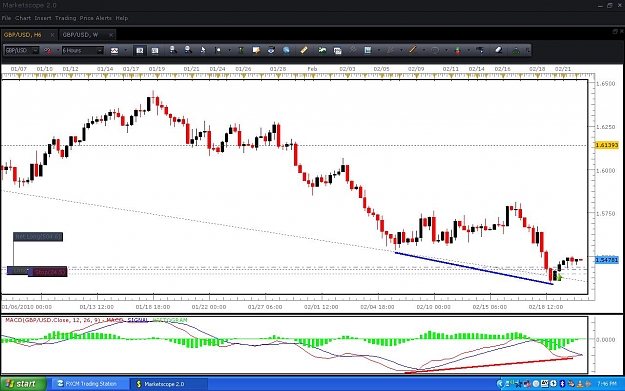
Task: Toggle the second view mode button
Action: [x=155, y=51]
